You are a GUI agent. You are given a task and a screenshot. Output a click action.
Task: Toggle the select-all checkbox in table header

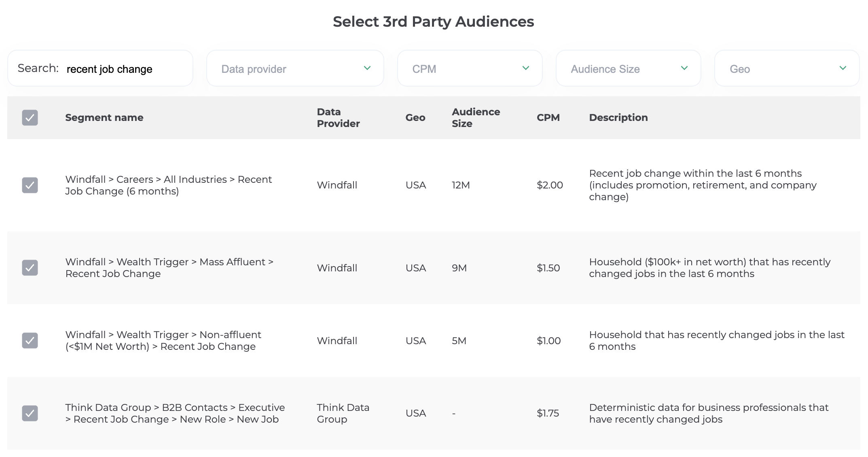click(30, 118)
